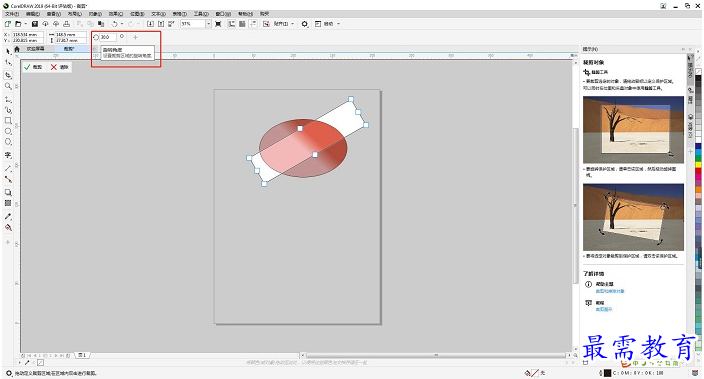The width and height of the screenshot is (704, 379).
Task: Click the red X Clear button
Action: [60, 67]
